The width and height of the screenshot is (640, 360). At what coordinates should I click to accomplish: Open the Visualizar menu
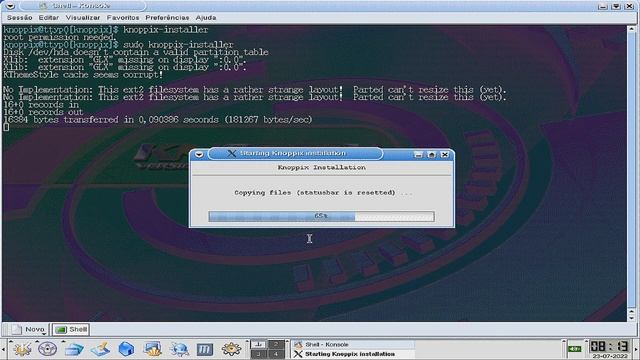(82, 18)
